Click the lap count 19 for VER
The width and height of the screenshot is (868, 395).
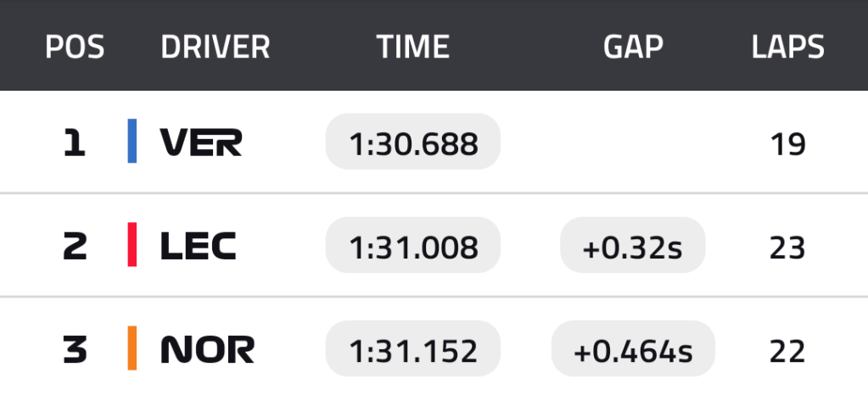click(787, 143)
